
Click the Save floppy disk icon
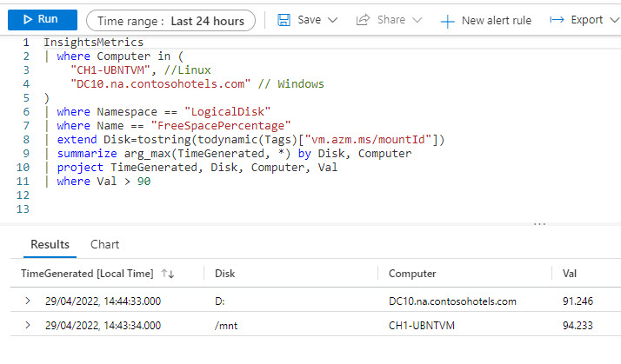point(284,19)
